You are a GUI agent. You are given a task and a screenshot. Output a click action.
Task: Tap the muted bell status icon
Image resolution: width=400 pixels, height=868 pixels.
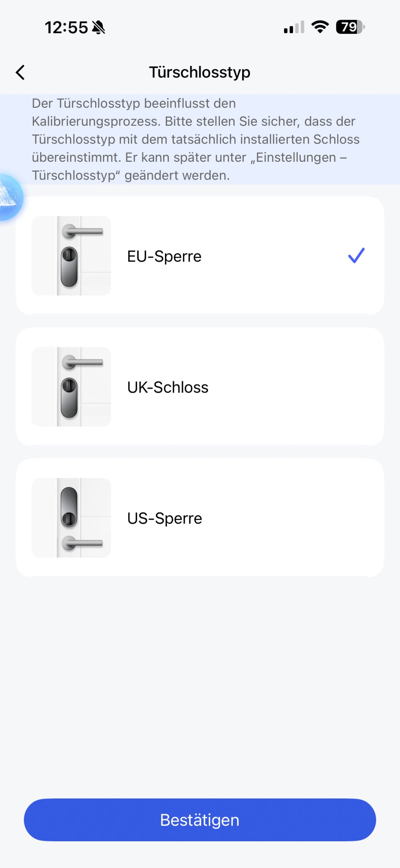pyautogui.click(x=99, y=27)
